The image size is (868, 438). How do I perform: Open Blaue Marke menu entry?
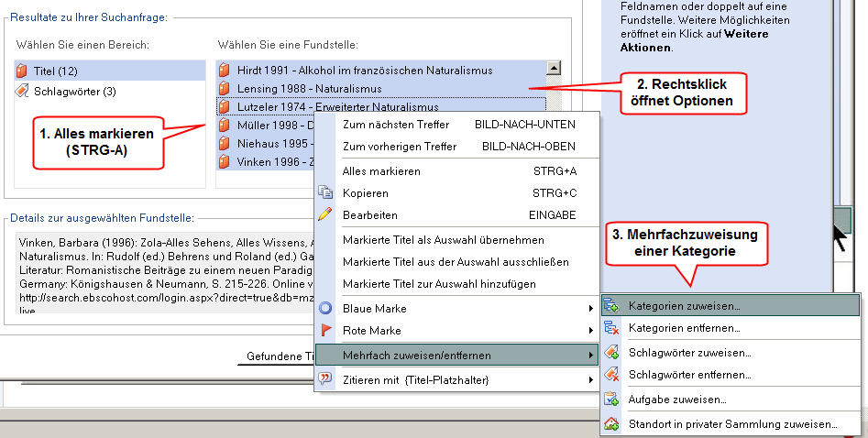[457, 309]
